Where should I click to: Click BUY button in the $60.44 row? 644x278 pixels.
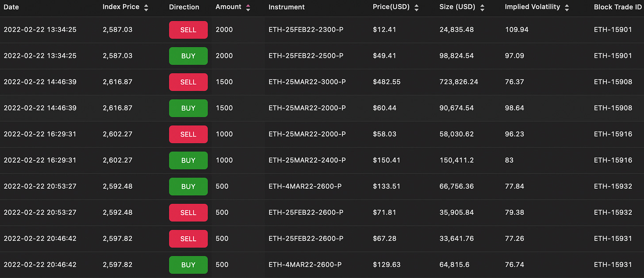click(x=188, y=108)
